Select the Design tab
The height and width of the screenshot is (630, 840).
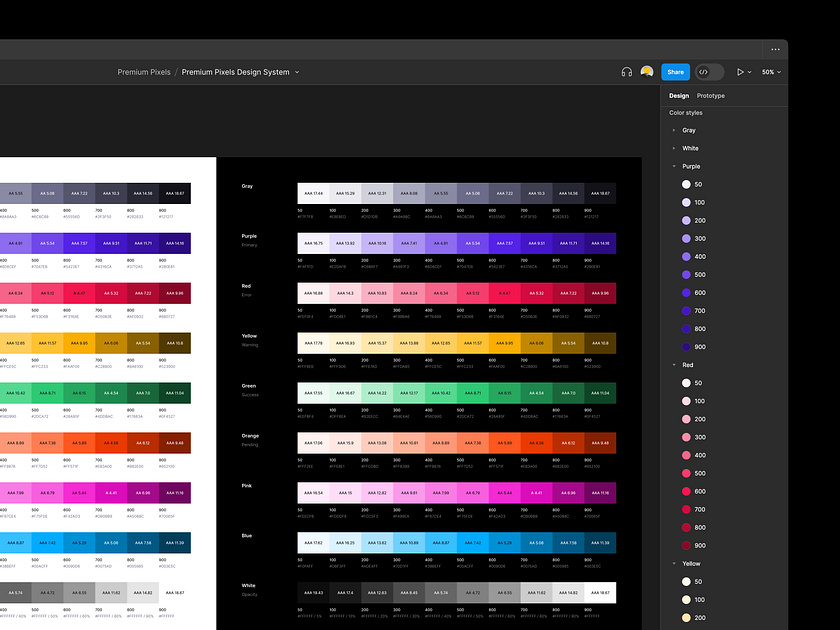(678, 95)
